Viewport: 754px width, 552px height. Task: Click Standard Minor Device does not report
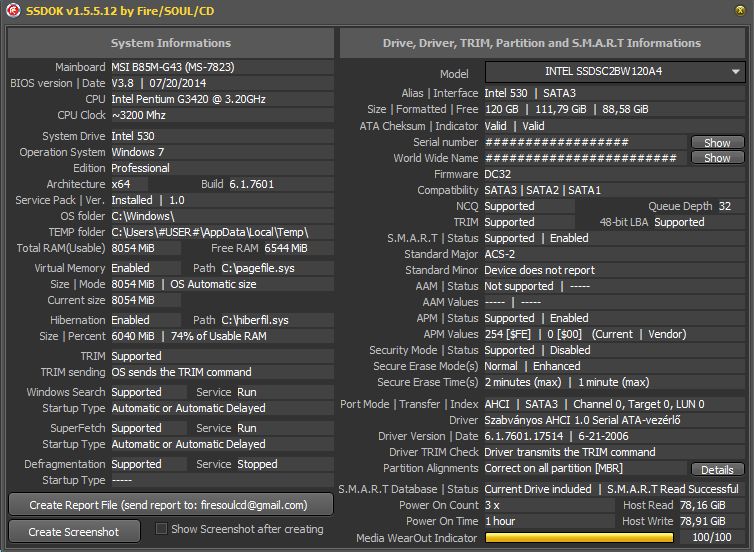[540, 270]
